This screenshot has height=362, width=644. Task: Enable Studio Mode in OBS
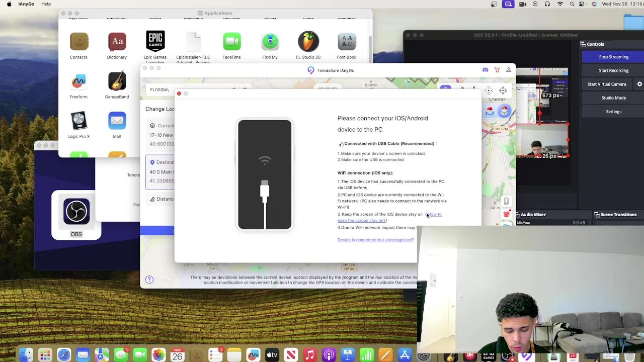[613, 98]
